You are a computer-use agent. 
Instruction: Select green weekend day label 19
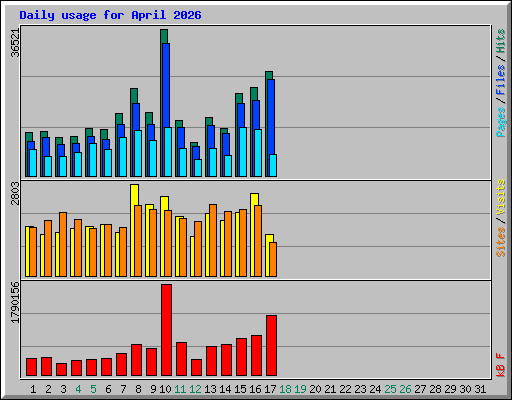300,389
